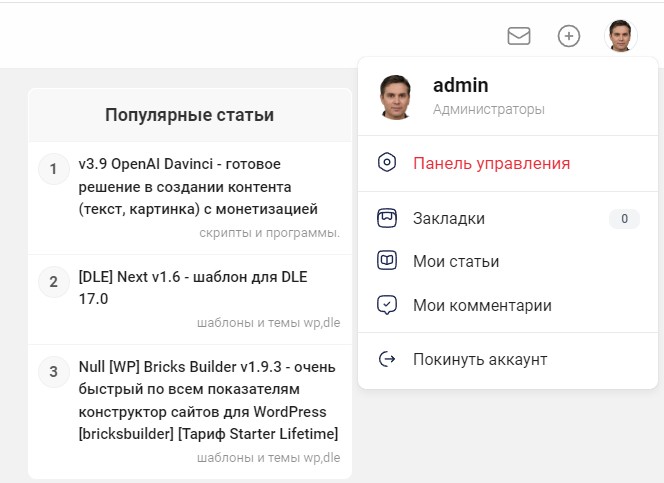Viewport: 664px width, 483px height.
Task: Open the OpenAI Davinci v3.9 article
Action: point(198,186)
